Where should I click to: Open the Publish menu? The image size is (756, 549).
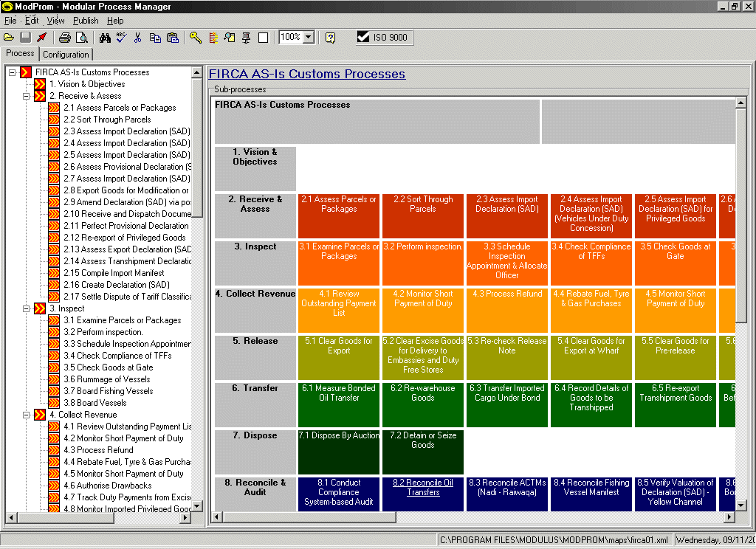[86, 21]
